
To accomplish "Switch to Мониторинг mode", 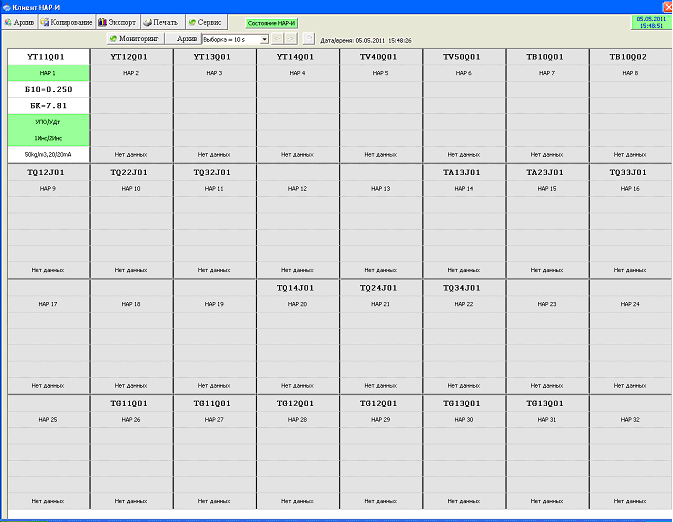I will (x=134, y=39).
